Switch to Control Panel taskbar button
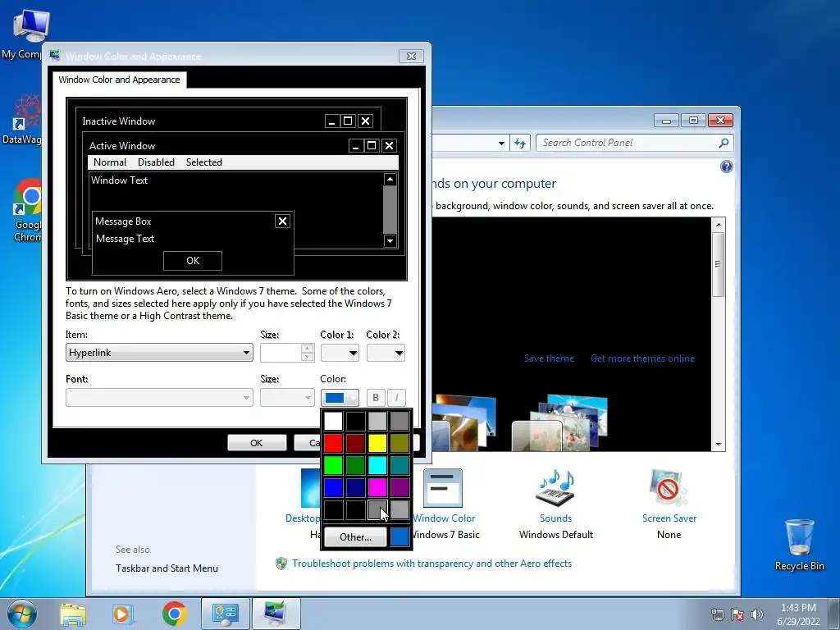This screenshot has width=840, height=630. pos(225,614)
